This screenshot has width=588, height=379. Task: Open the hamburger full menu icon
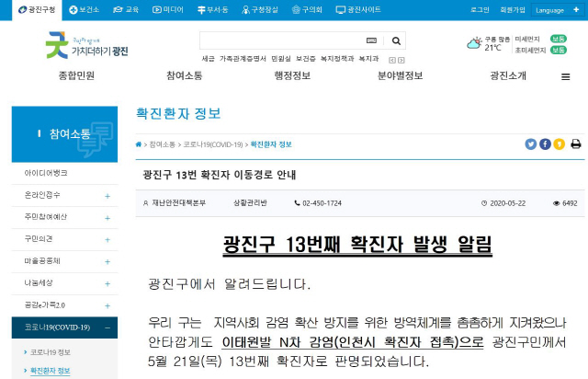point(565,76)
